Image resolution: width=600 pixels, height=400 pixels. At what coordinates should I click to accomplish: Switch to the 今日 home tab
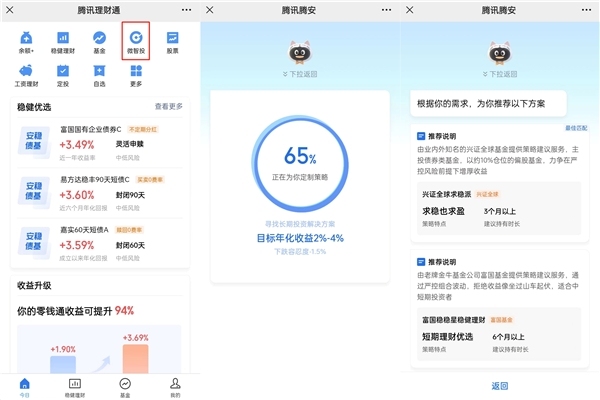[x=24, y=387]
